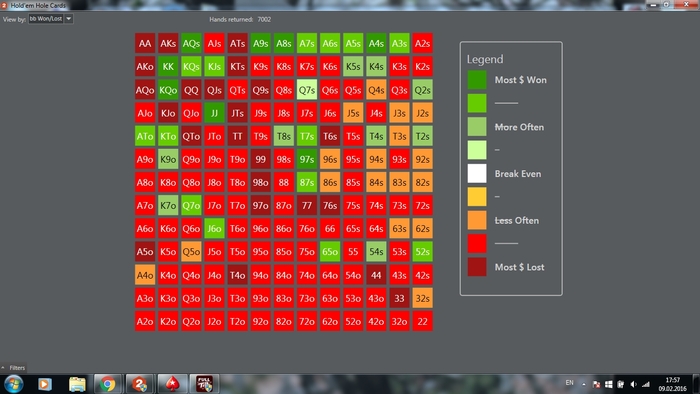Click the View by dropdown arrow
This screenshot has height=394, width=700.
coord(69,19)
